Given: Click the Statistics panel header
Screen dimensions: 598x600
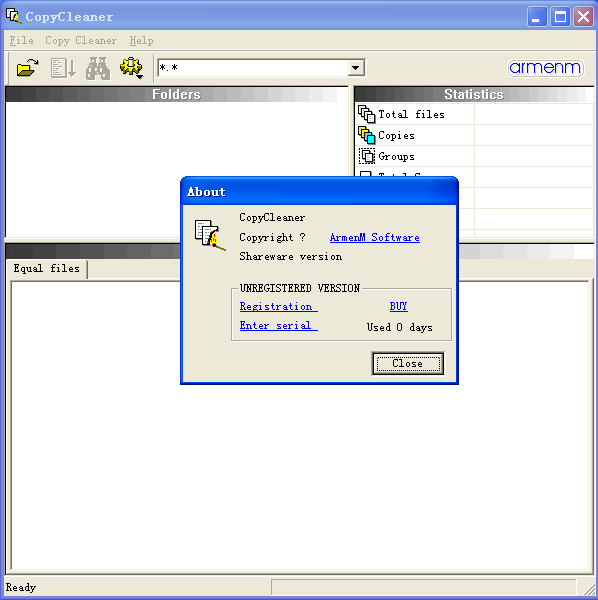Looking at the screenshot, I should tap(474, 94).
